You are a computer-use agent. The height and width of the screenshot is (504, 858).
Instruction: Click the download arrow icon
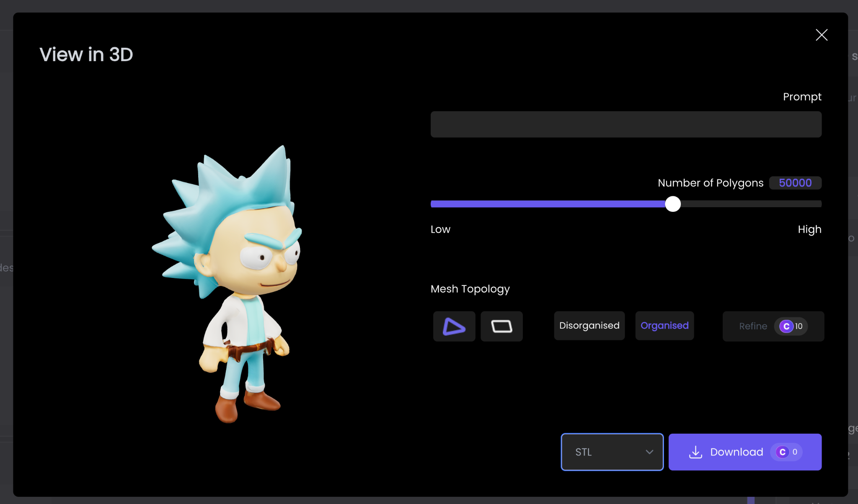(x=695, y=452)
